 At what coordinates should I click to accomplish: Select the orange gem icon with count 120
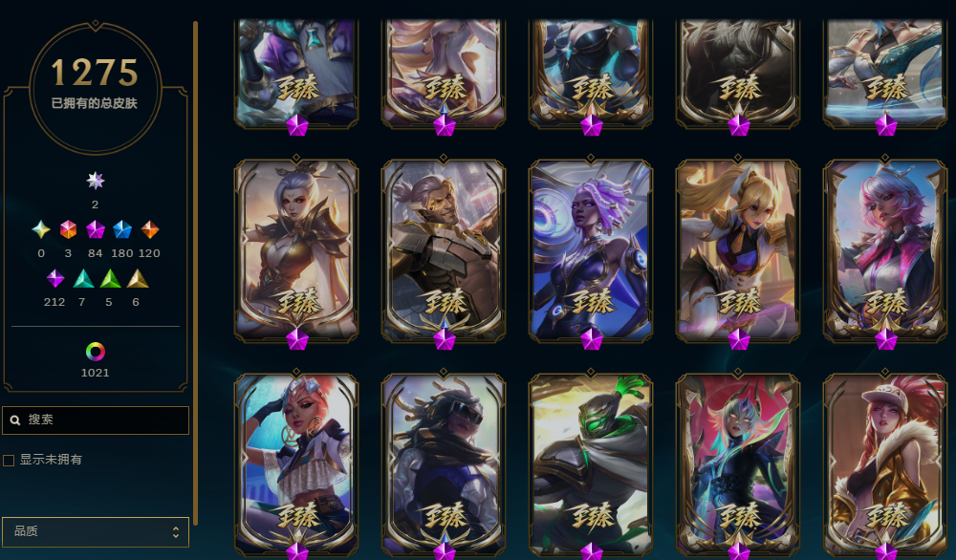pos(150,229)
